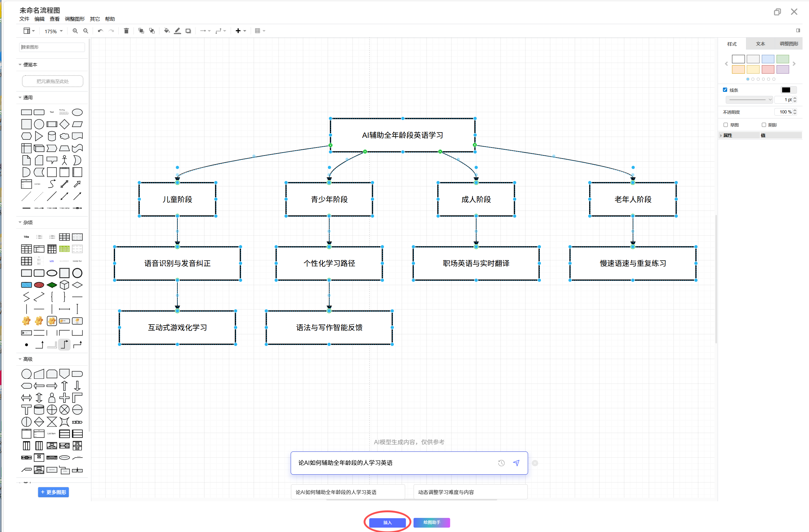Viewport: 809px width, 532px height.
Task: Select the light blue style swatch
Action: 768,59
